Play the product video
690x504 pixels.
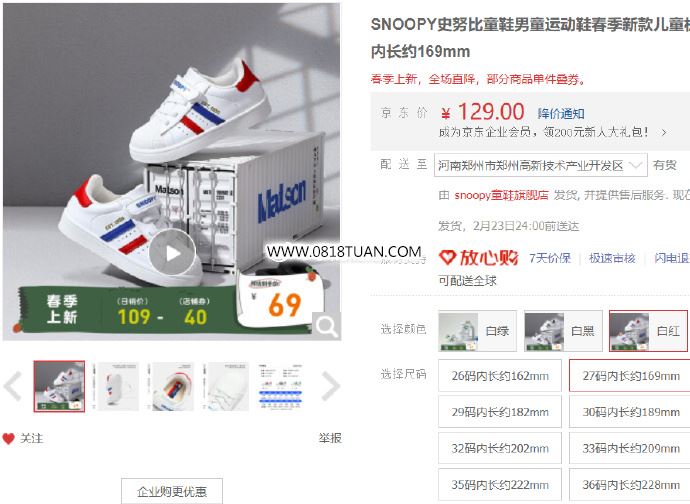172,253
